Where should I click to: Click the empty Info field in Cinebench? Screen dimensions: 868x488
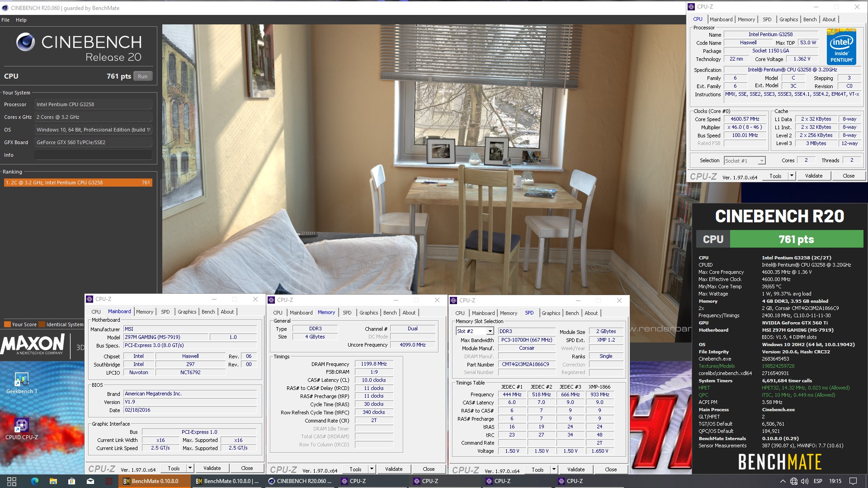point(93,155)
